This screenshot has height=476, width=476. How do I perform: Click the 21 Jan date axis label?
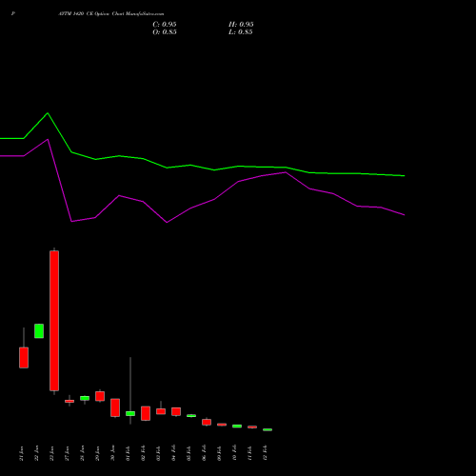click(x=22, y=453)
